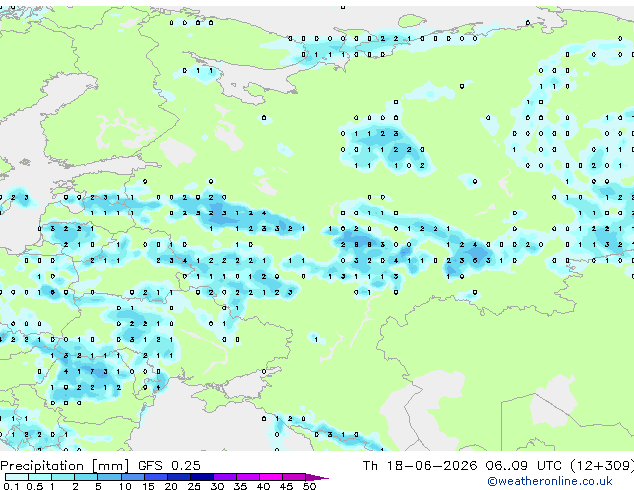Image resolution: width=634 pixels, height=490 pixels.
Task: Select the magenta 40–45 mm legend swatch
Action: pos(271,477)
